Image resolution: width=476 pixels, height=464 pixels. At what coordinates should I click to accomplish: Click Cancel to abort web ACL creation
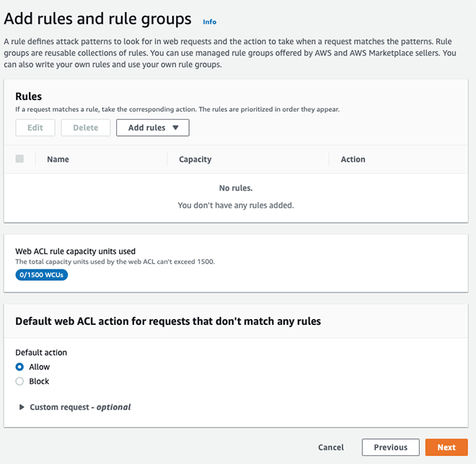pos(331,447)
